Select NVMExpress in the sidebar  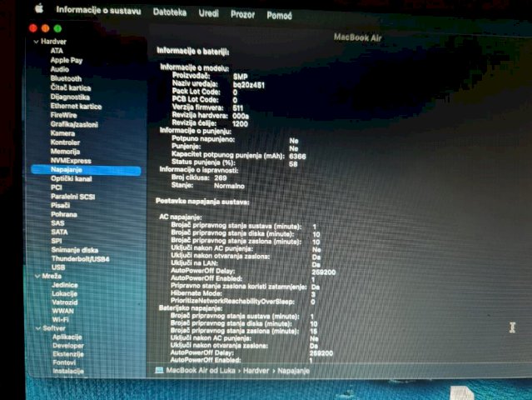point(71,161)
